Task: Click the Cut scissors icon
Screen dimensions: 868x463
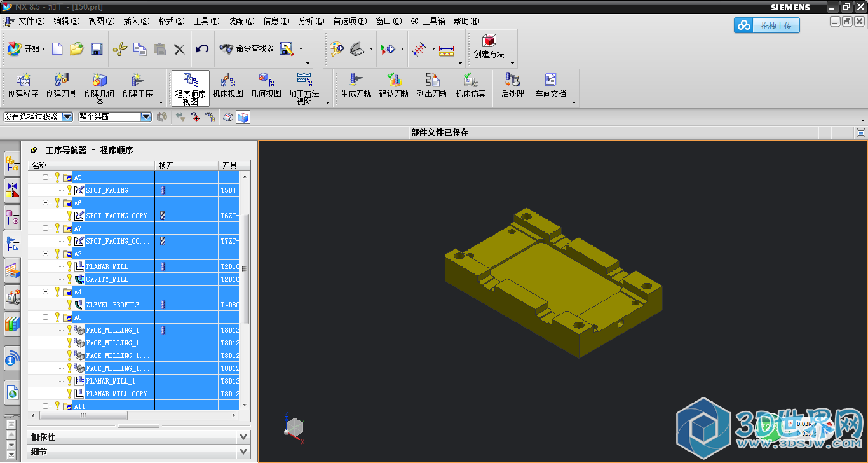Action: (120, 48)
